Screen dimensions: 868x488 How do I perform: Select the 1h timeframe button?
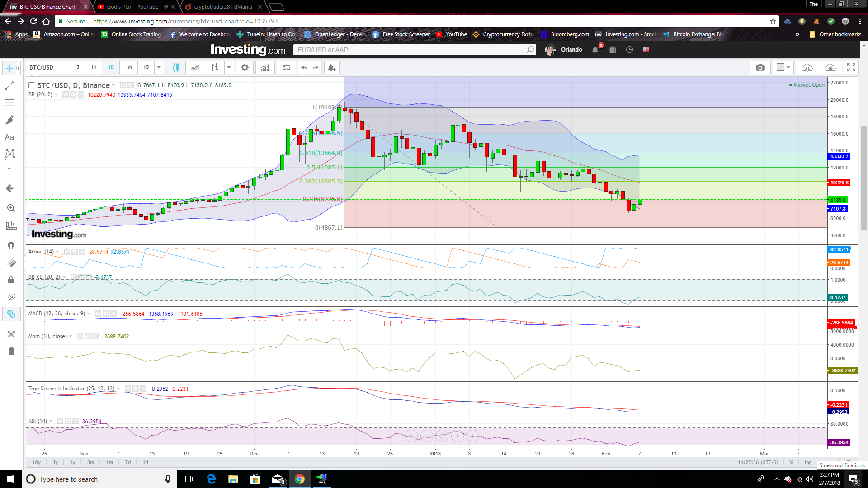(94, 67)
